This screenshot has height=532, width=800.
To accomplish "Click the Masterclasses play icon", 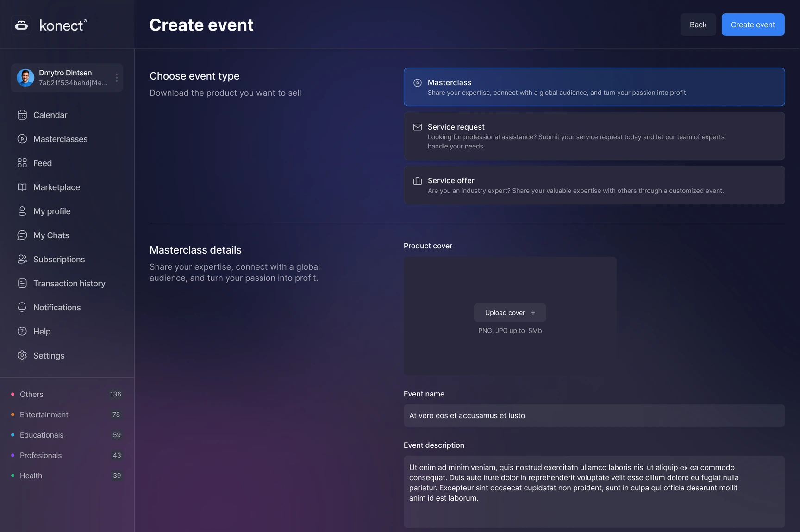I will [22, 139].
